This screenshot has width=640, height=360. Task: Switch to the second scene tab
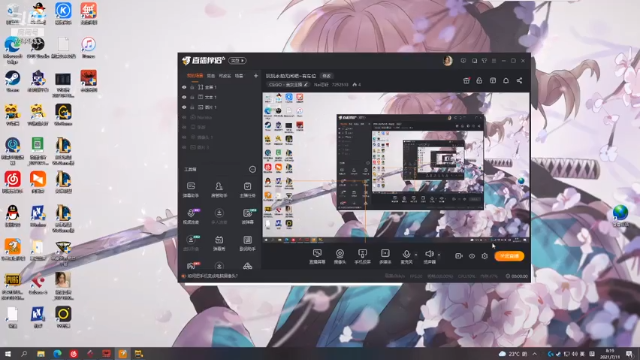point(211,76)
